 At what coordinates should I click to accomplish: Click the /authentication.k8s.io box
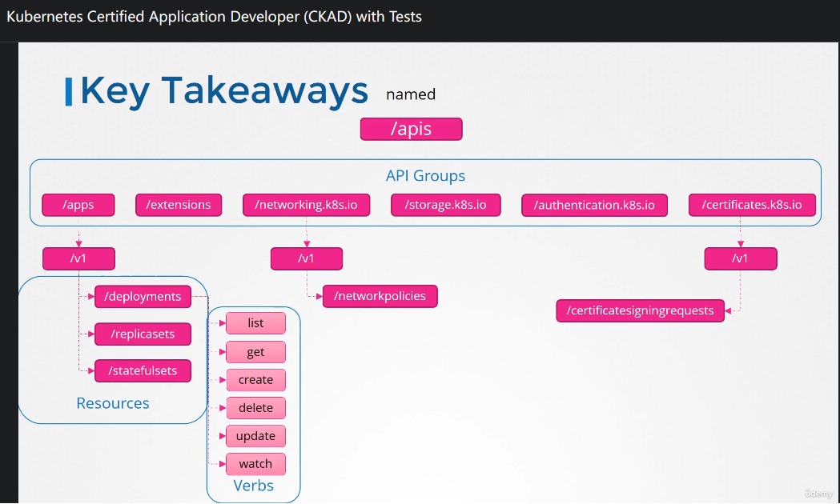point(594,205)
